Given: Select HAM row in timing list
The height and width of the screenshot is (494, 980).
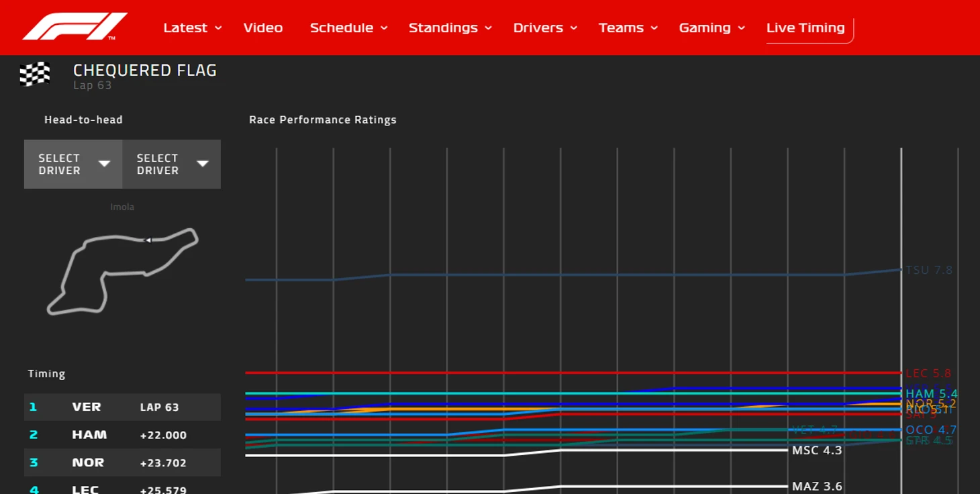Looking at the screenshot, I should coord(122,435).
